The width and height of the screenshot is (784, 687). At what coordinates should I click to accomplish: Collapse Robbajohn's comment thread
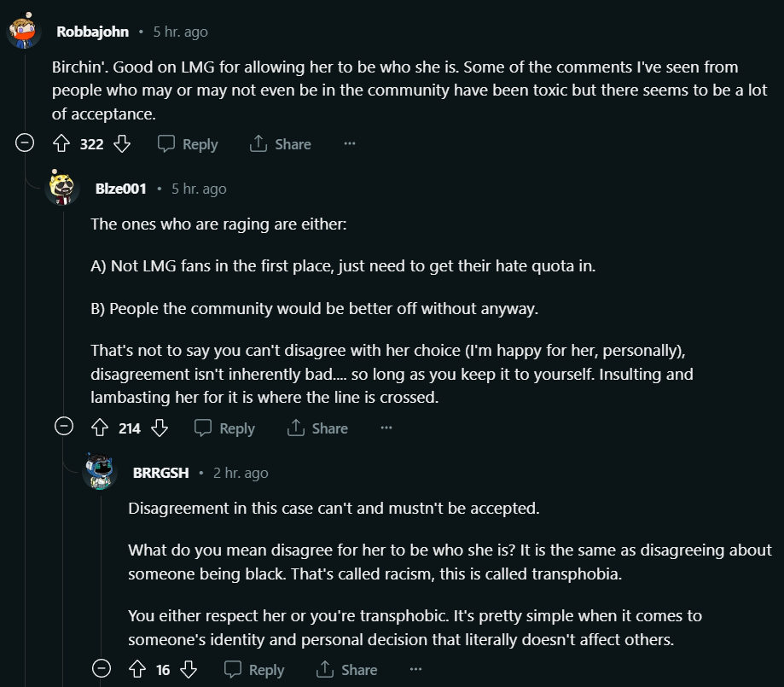pos(25,143)
